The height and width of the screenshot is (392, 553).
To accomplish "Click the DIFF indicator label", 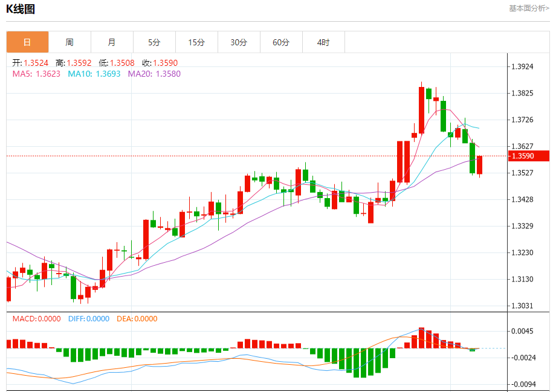I will tap(88, 318).
